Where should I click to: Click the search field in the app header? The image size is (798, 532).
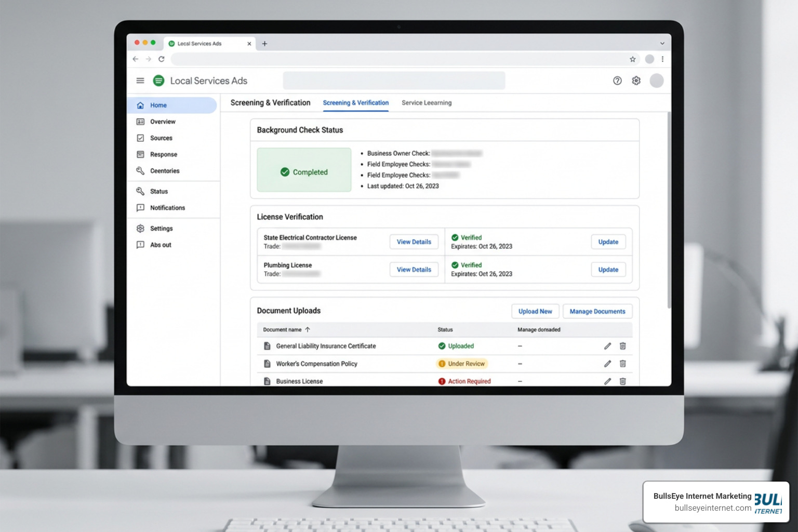click(394, 81)
